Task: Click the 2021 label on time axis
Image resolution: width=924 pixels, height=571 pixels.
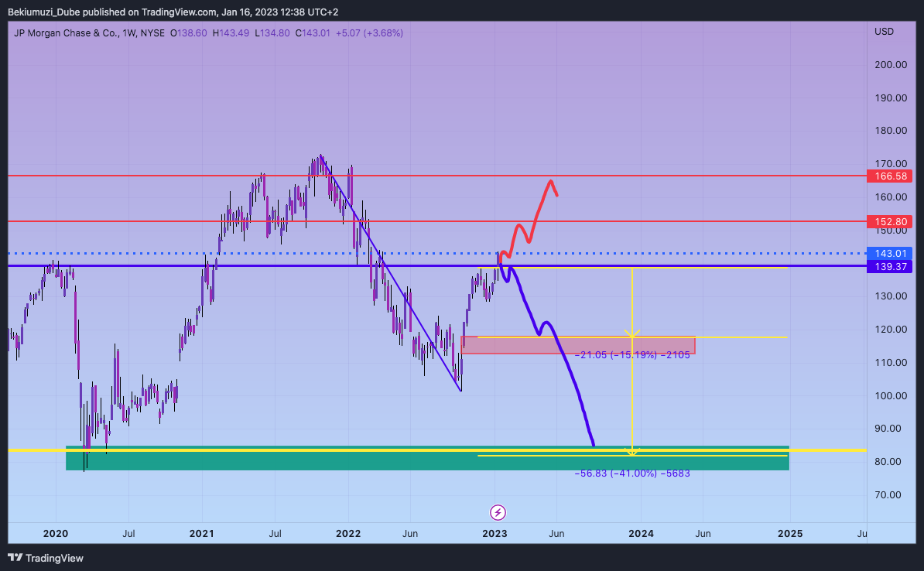Action: (201, 534)
